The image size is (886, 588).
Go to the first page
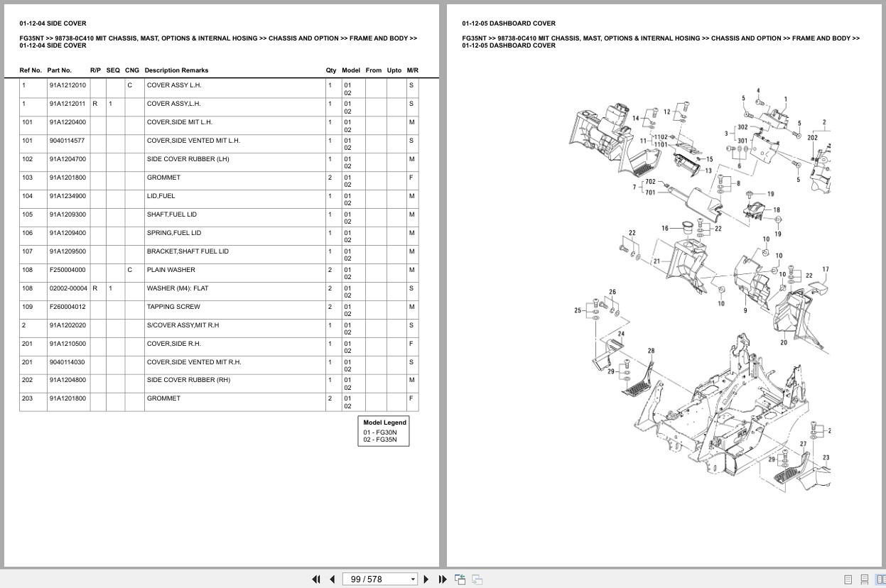point(316,579)
